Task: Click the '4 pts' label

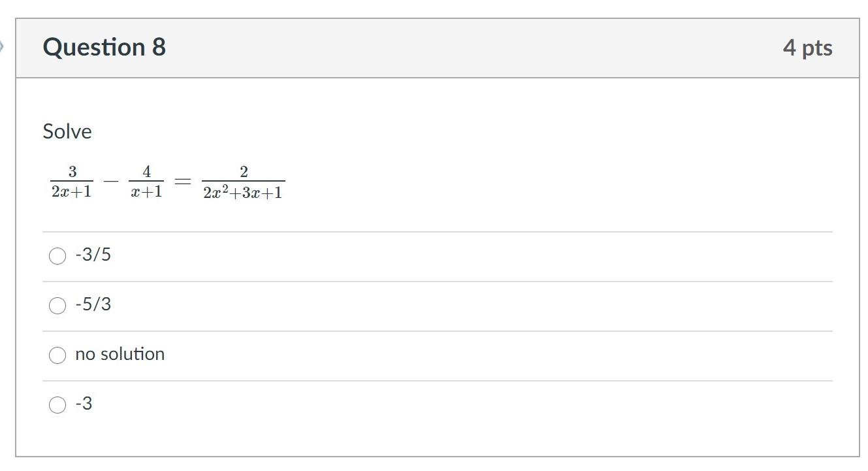Action: [808, 47]
